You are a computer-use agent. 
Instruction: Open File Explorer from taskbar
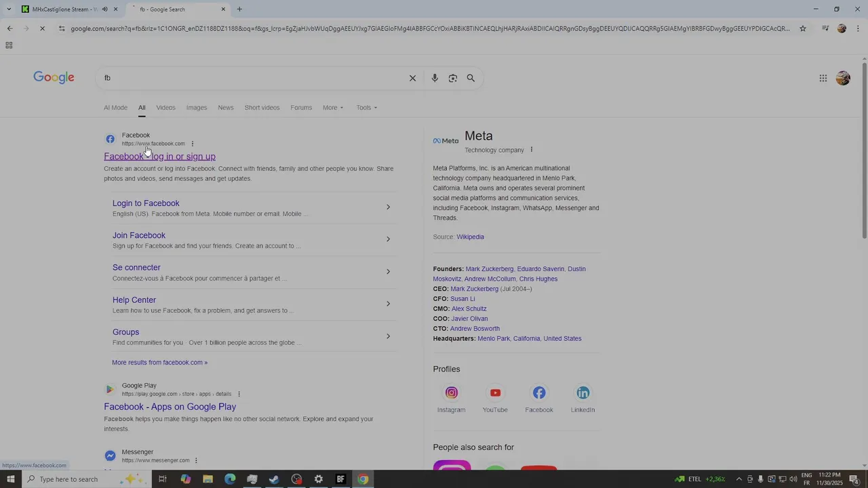click(x=208, y=479)
